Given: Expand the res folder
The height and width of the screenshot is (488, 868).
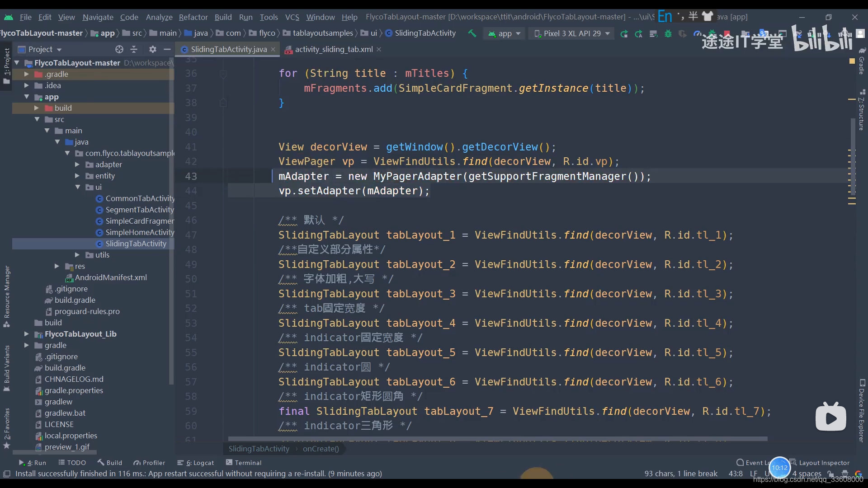Looking at the screenshot, I should 57,266.
